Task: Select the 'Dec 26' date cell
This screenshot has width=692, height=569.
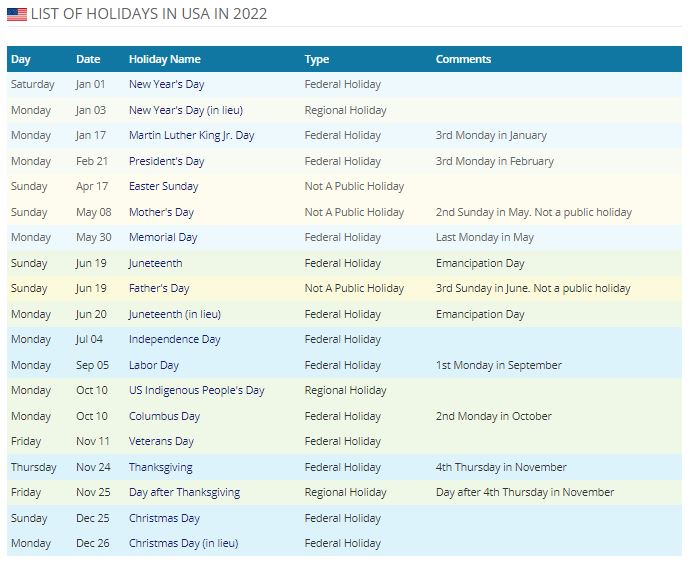Action: pyautogui.click(x=93, y=543)
